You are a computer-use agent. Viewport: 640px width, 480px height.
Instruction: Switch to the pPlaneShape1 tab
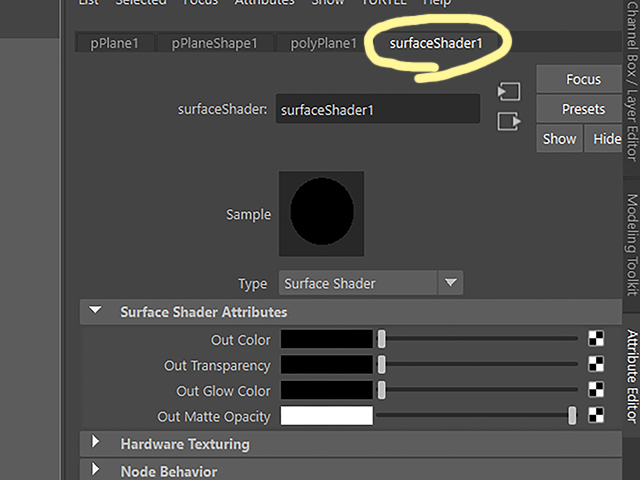click(x=214, y=43)
